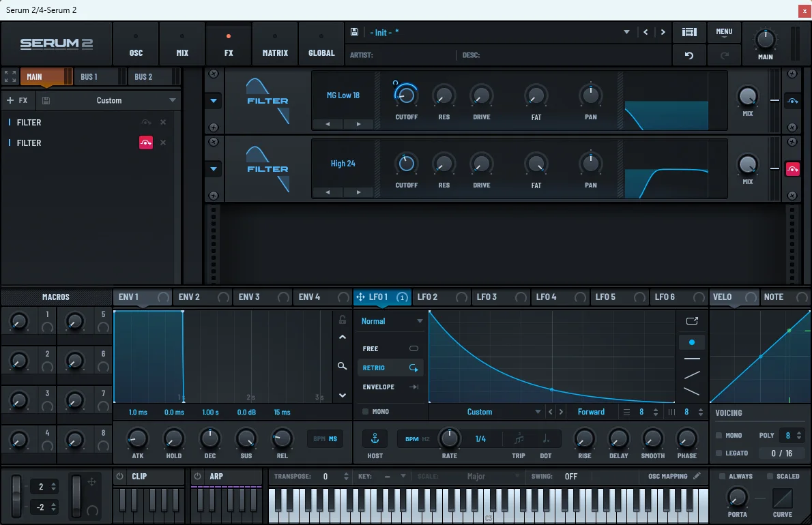Screen dimensions: 812x525
Task: Click the CUTOFF knob on the High 24 filter
Action: (406, 164)
